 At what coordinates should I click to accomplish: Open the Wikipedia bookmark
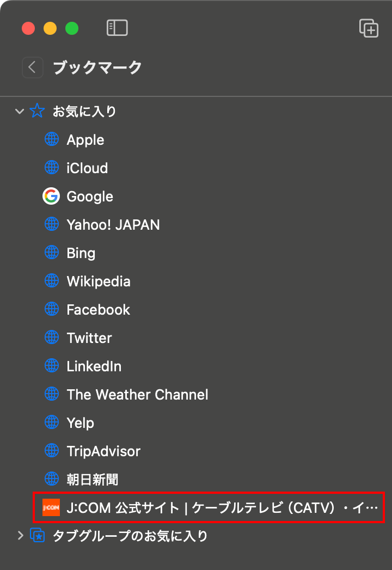[99, 281]
